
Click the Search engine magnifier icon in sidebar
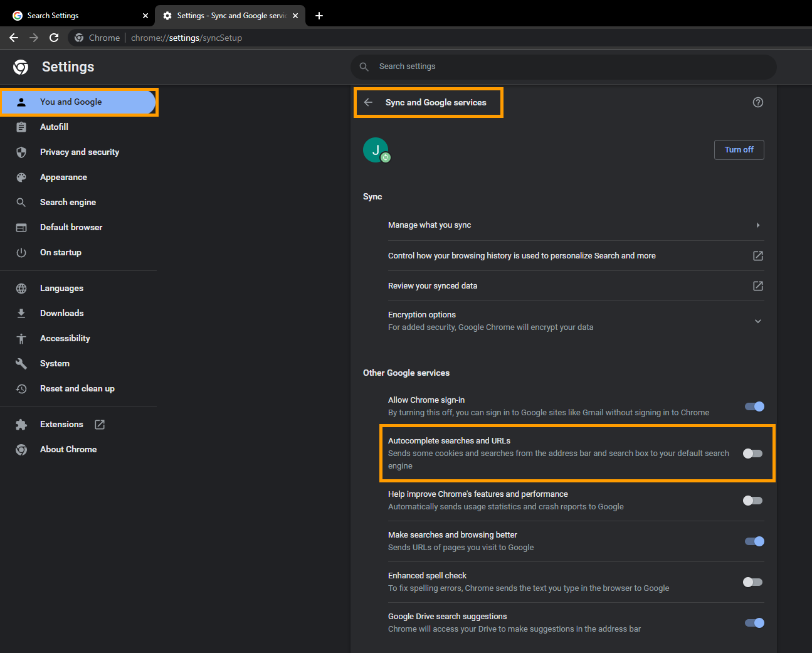21,202
